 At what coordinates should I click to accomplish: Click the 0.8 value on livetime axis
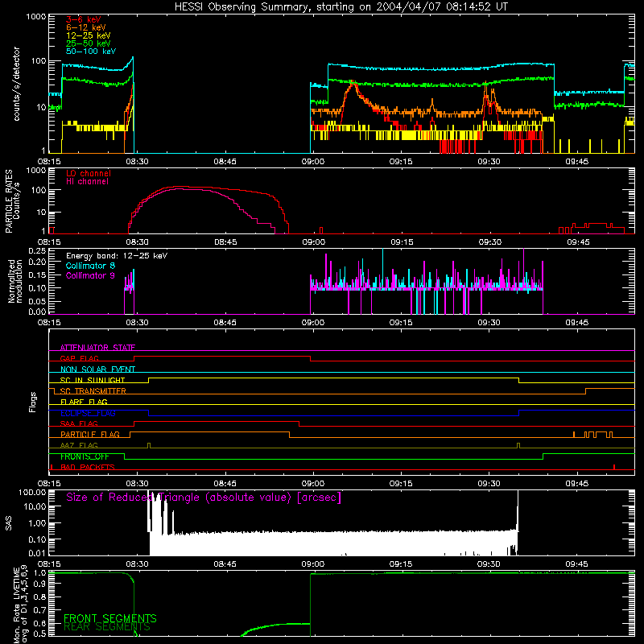[39, 597]
